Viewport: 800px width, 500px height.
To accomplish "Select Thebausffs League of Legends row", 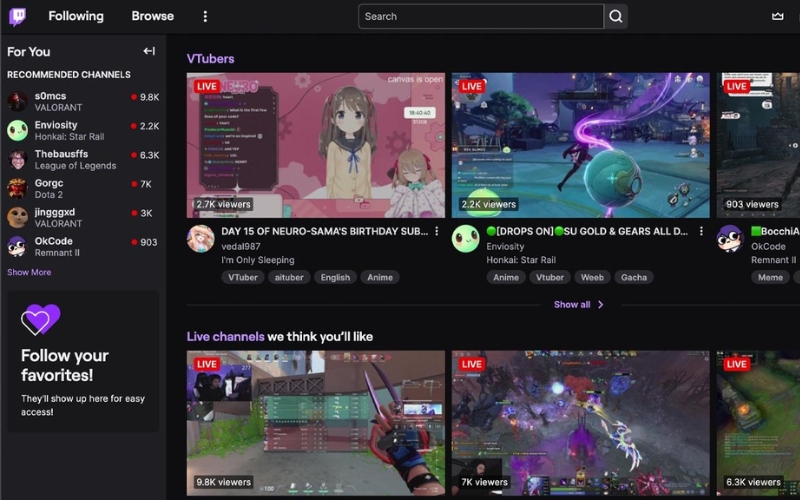I will coord(83,160).
